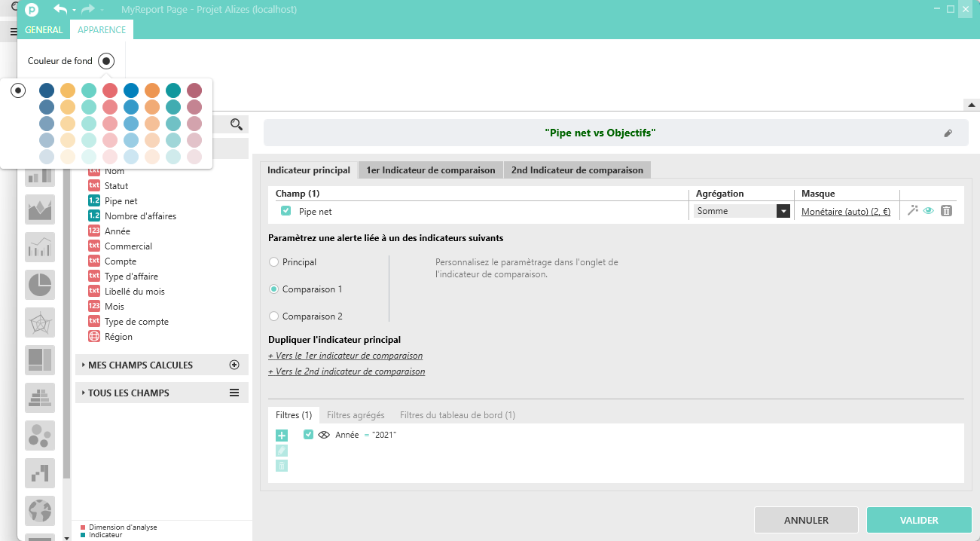The height and width of the screenshot is (541, 980).
Task: Click the VALIDER button
Action: pos(919,520)
